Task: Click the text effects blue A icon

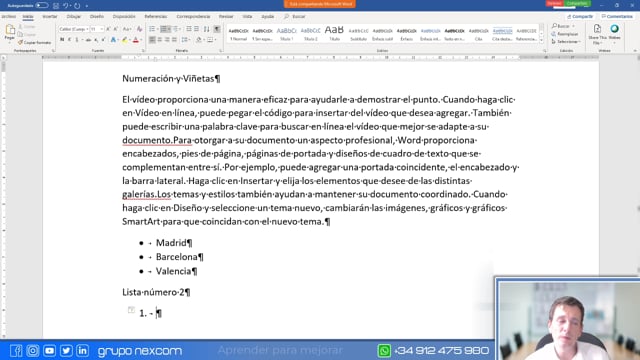Action: click(x=113, y=40)
